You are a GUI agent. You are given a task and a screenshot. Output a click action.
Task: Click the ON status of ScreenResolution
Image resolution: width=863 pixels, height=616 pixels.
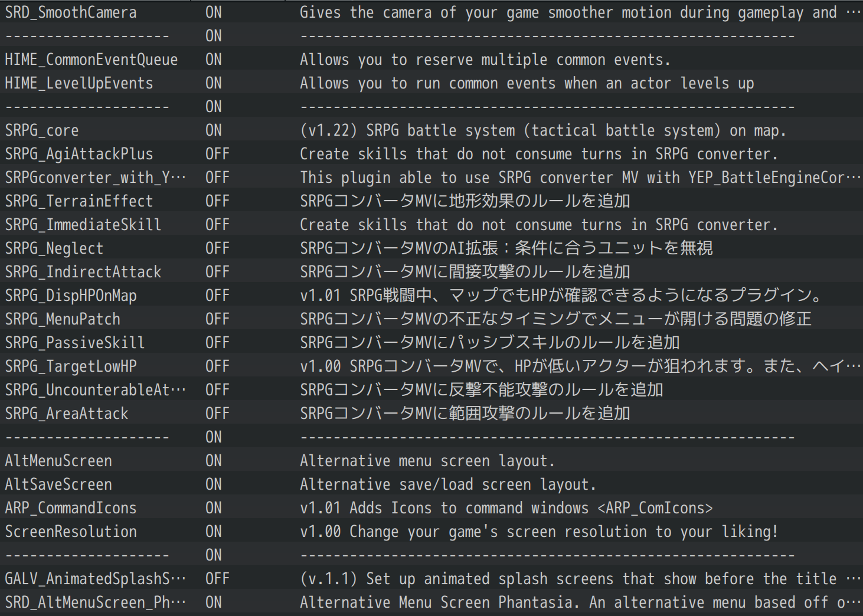[x=214, y=532]
